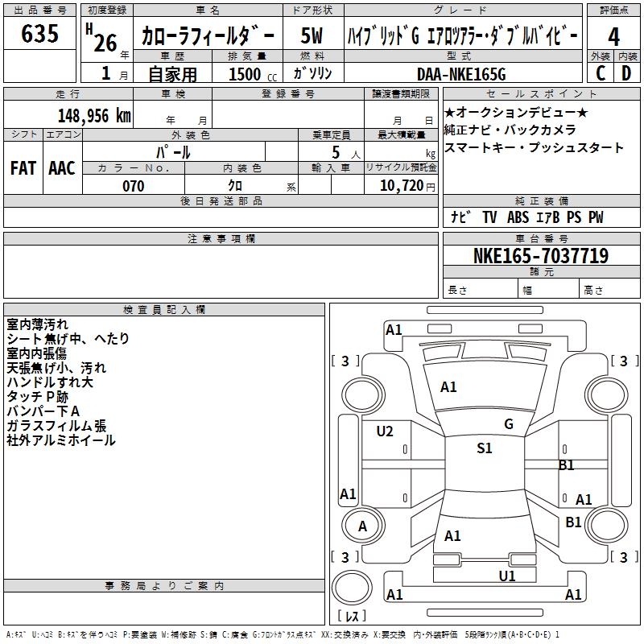Select the door type value 5W
Screen dimensions: 644x644
pyautogui.click(x=312, y=35)
